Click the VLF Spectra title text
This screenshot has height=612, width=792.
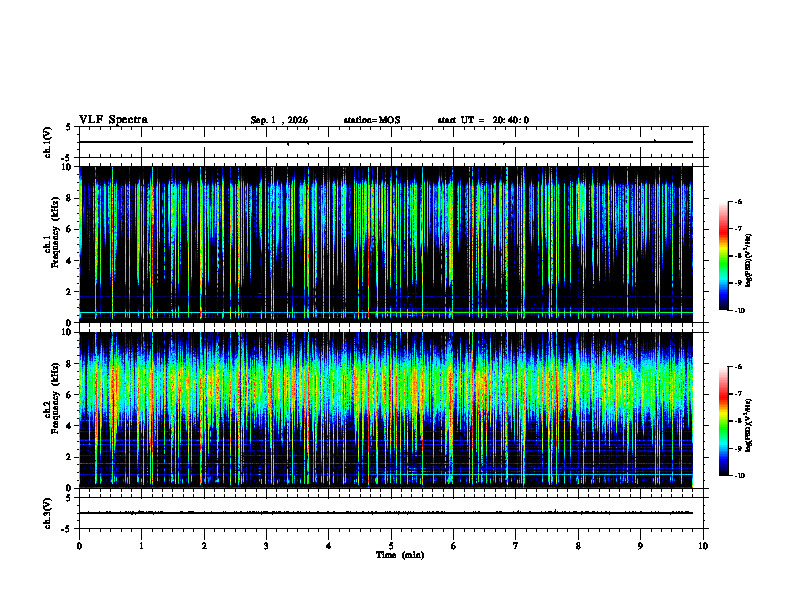113,120
